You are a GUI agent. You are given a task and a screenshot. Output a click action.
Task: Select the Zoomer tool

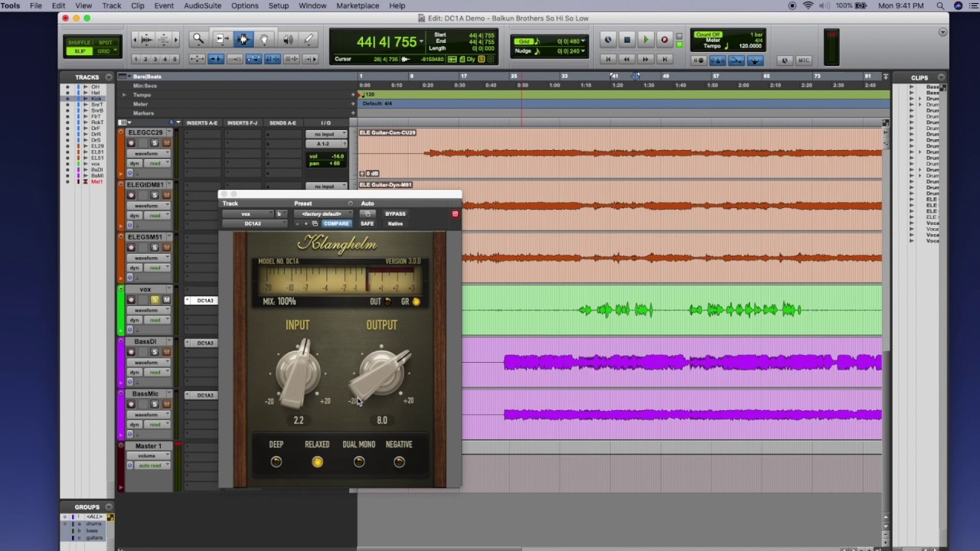click(x=198, y=39)
